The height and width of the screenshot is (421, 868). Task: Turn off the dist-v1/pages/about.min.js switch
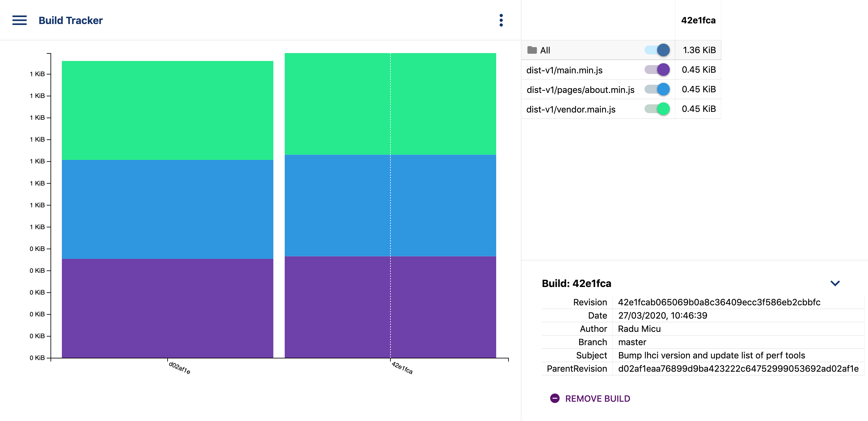pos(657,89)
